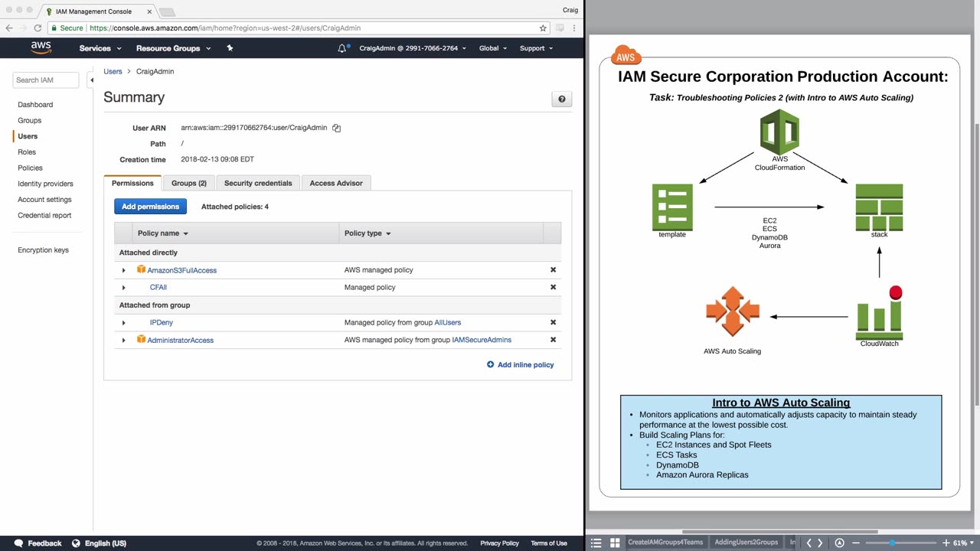Screen dimensions: 980x551
Task: Open Dashboard in the IAM sidebar
Action: 35,104
